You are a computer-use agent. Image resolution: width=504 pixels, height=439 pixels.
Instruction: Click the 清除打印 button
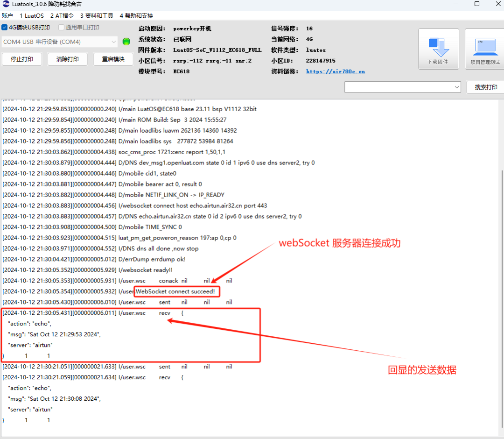coord(68,59)
